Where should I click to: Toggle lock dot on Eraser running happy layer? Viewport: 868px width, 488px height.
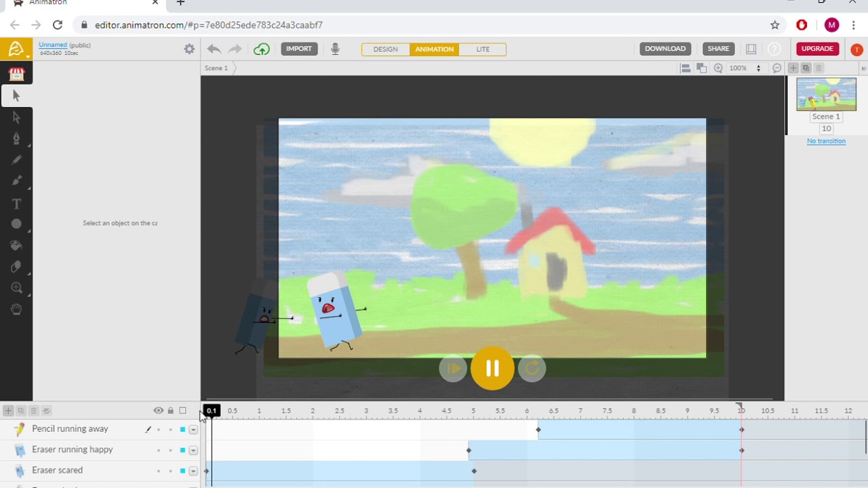(x=170, y=450)
